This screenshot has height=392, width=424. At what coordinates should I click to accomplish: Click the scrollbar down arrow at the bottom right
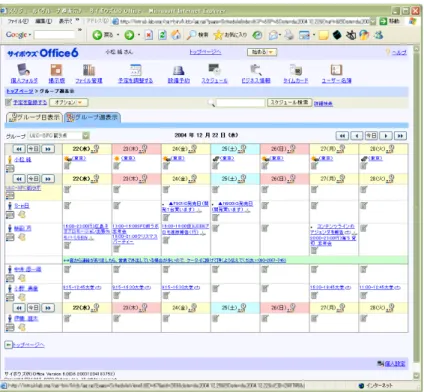point(416,376)
